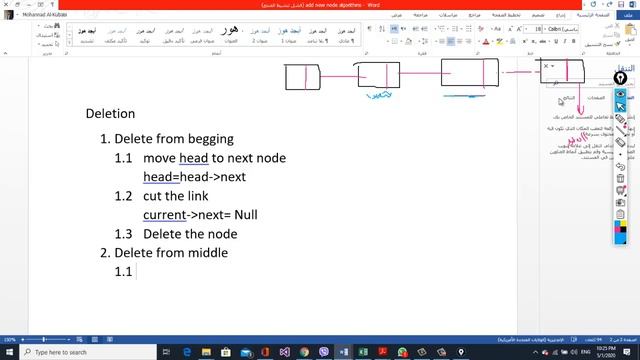The height and width of the screenshot is (360, 640).
Task: Toggle the eye visibility icon in annotation toolbar
Action: [x=620, y=94]
